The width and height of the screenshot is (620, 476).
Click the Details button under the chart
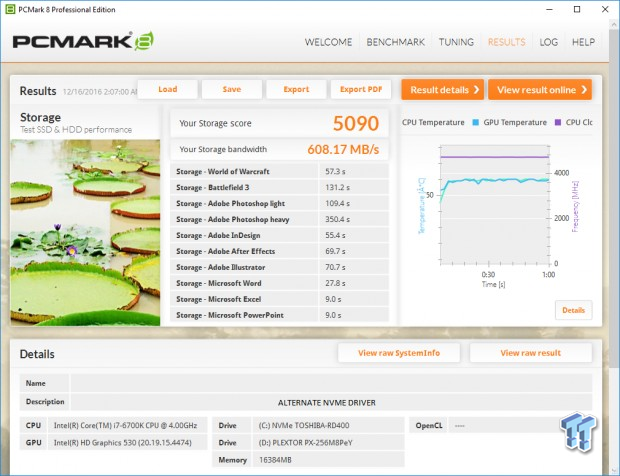coord(573,310)
